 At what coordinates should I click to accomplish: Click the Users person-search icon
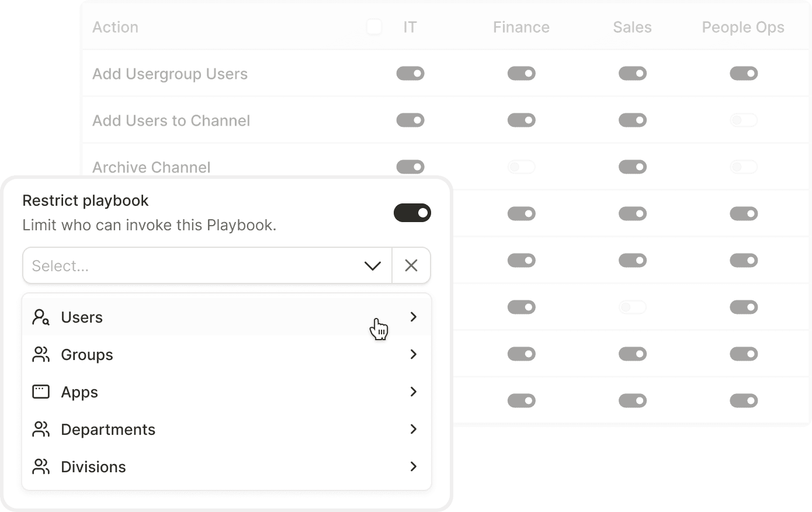(x=41, y=317)
